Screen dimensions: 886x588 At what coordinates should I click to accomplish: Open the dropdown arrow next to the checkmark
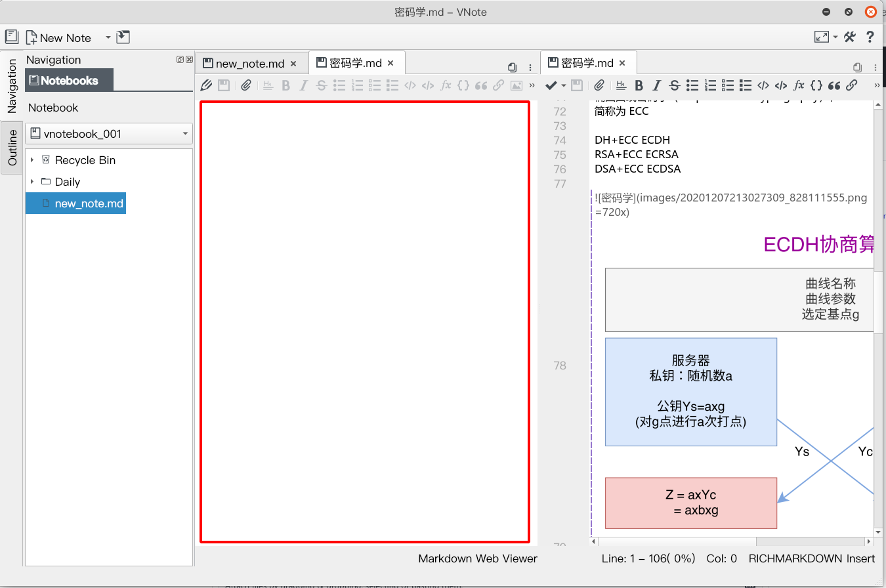click(564, 86)
